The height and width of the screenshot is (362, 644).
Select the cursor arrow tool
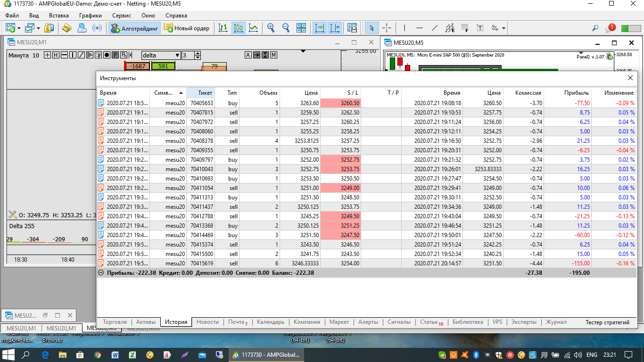click(x=372, y=28)
